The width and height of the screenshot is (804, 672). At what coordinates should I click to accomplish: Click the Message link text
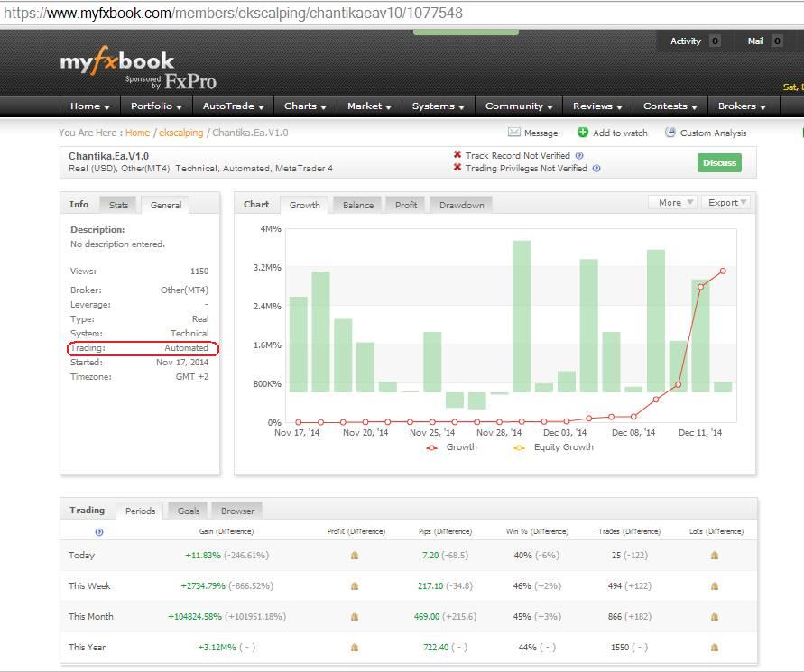pos(541,133)
